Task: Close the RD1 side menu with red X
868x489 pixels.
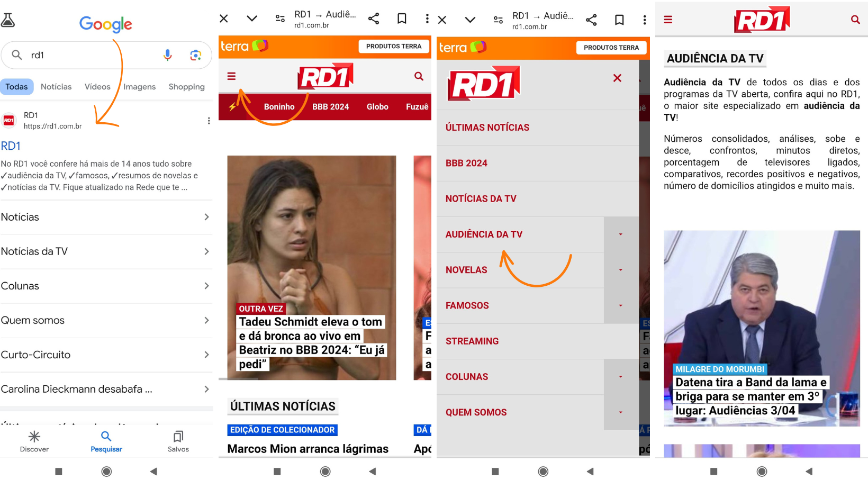Action: pyautogui.click(x=617, y=78)
